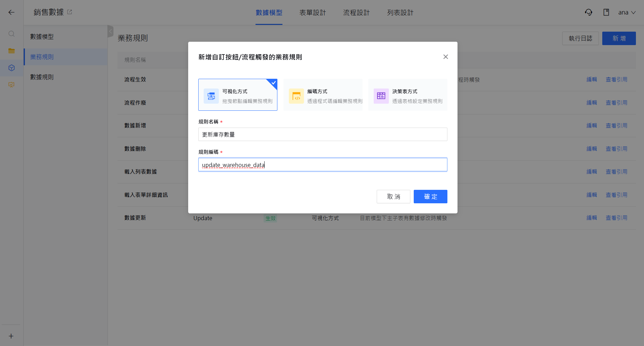Screen dimensions: 644x346
Task: Focus the 規則名稱 input field
Action: tap(323, 134)
